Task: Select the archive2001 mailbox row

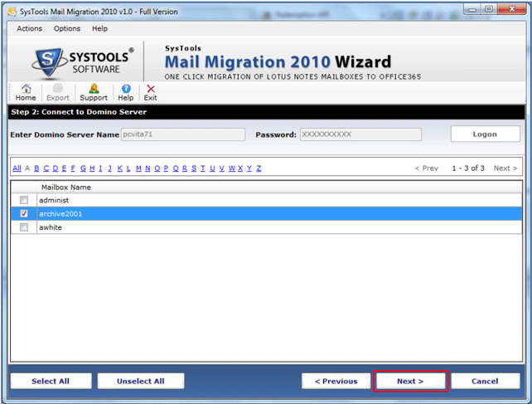Action: point(266,214)
